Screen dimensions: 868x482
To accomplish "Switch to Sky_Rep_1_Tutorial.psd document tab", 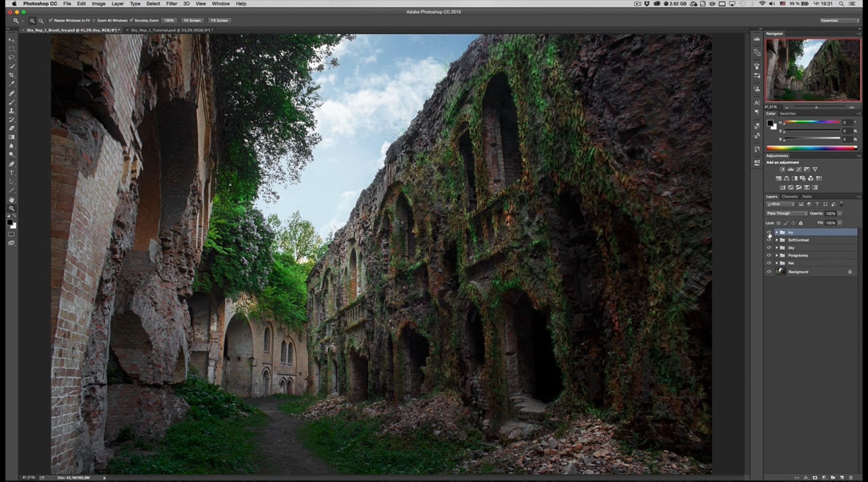I will pos(171,30).
